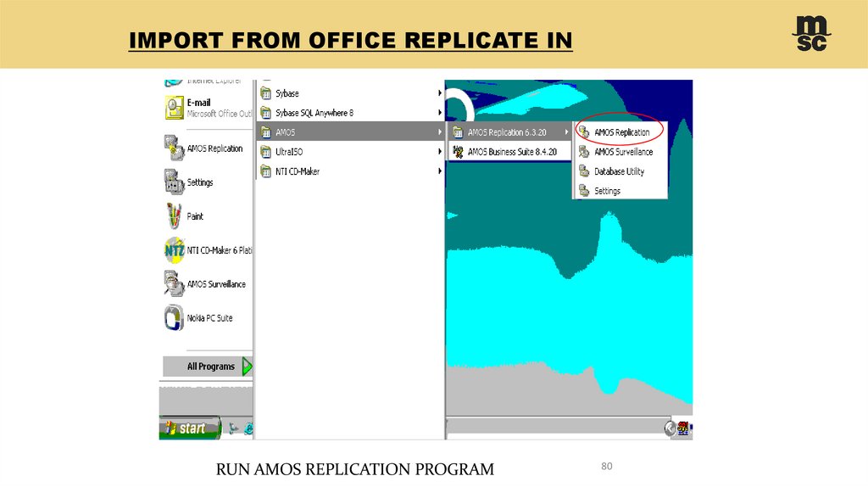Select Sybase SQL Anywhere 8 entry
Image resolution: width=868 pixels, height=487 pixels.
click(x=351, y=113)
